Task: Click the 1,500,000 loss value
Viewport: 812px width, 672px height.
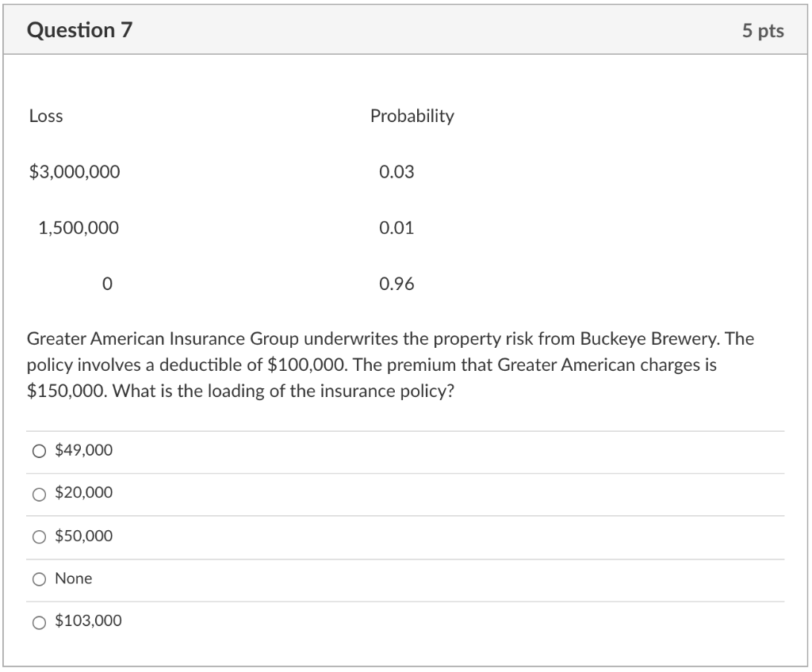Action: pos(79,227)
